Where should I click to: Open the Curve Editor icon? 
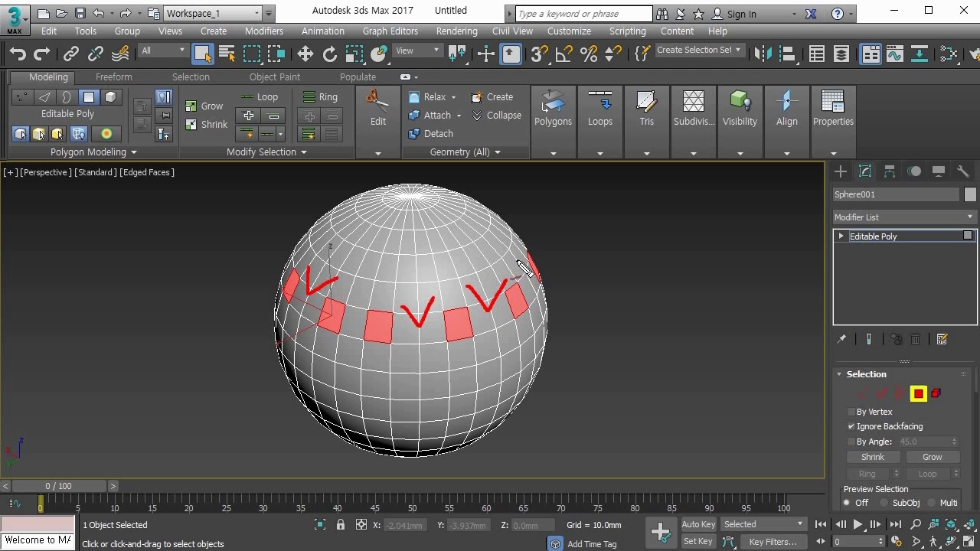[x=894, y=54]
